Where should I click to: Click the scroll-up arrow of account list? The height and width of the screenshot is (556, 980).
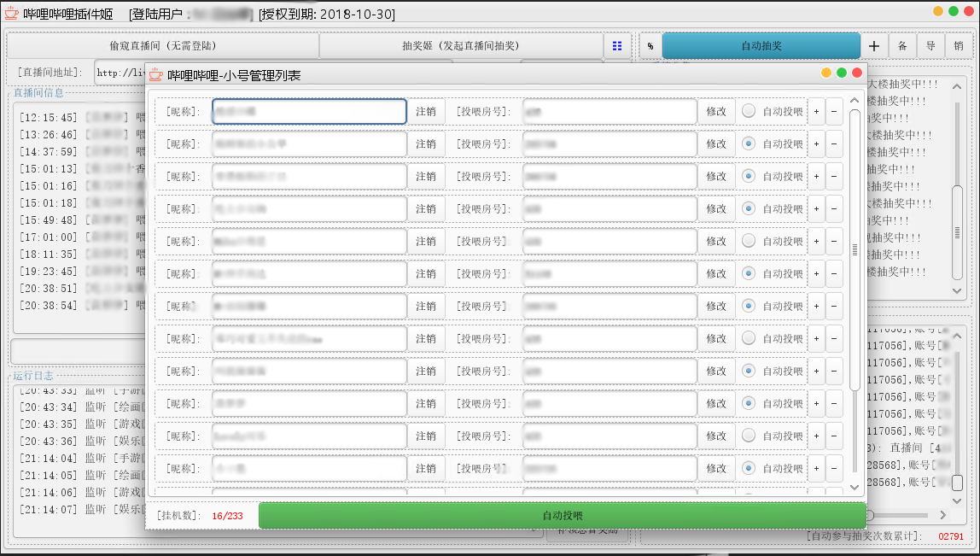855,100
